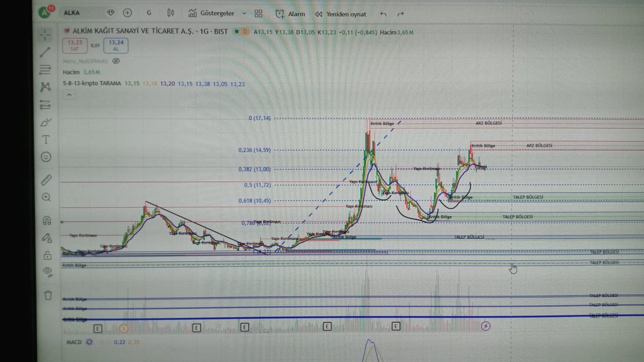Activate the zoom in tool
Screen dimensions: 644x362
(46, 197)
